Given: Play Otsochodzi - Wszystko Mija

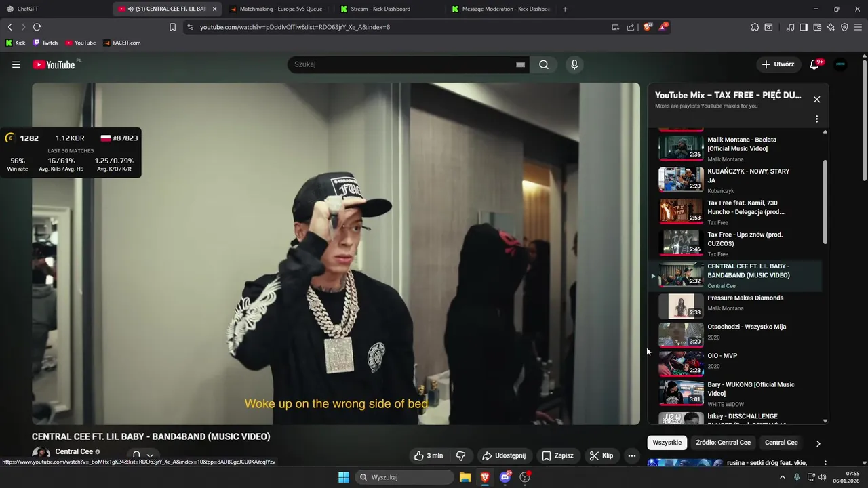Looking at the screenshot, I should click(x=736, y=335).
